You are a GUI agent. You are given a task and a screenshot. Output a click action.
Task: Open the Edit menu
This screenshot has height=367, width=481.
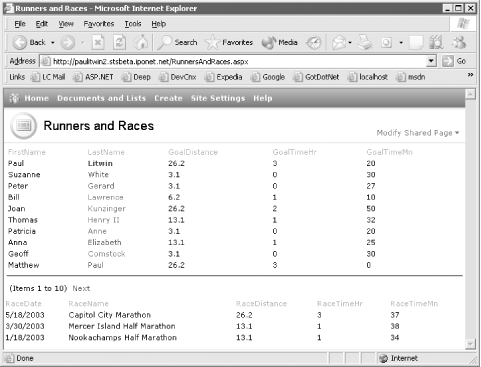(x=42, y=24)
